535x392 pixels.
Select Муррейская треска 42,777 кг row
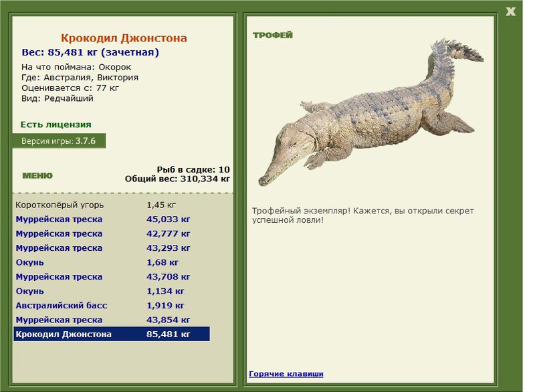pos(112,233)
